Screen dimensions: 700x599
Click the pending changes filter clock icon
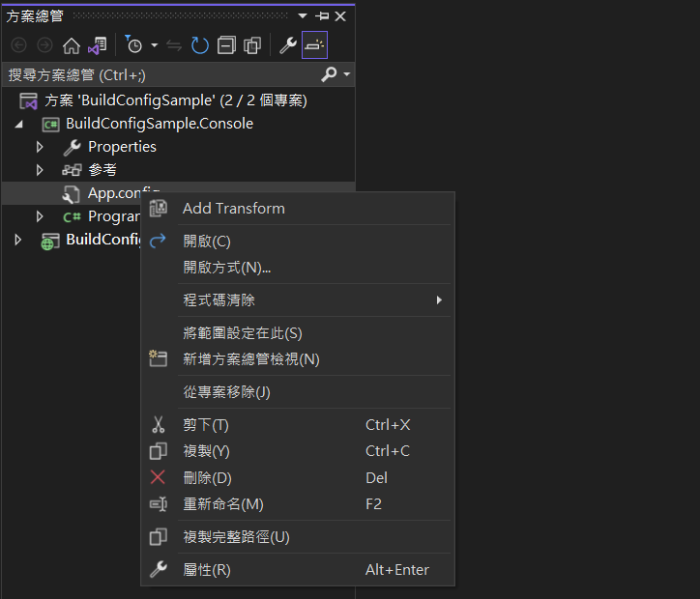pyautogui.click(x=134, y=45)
